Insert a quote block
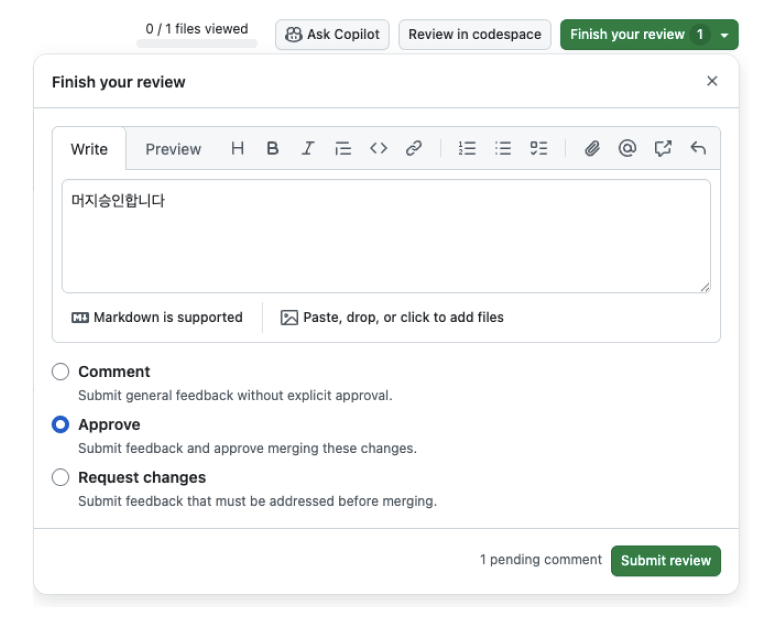This screenshot has height=630, width=784. (343, 149)
